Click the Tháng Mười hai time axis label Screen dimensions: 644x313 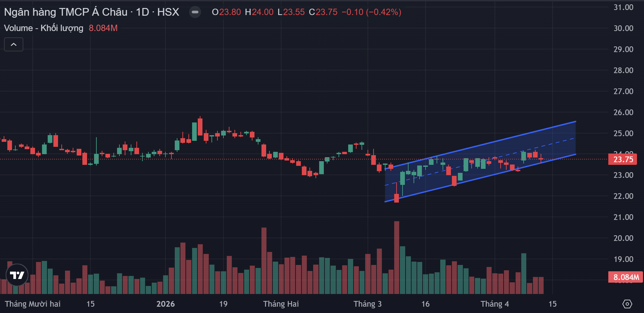click(x=33, y=304)
